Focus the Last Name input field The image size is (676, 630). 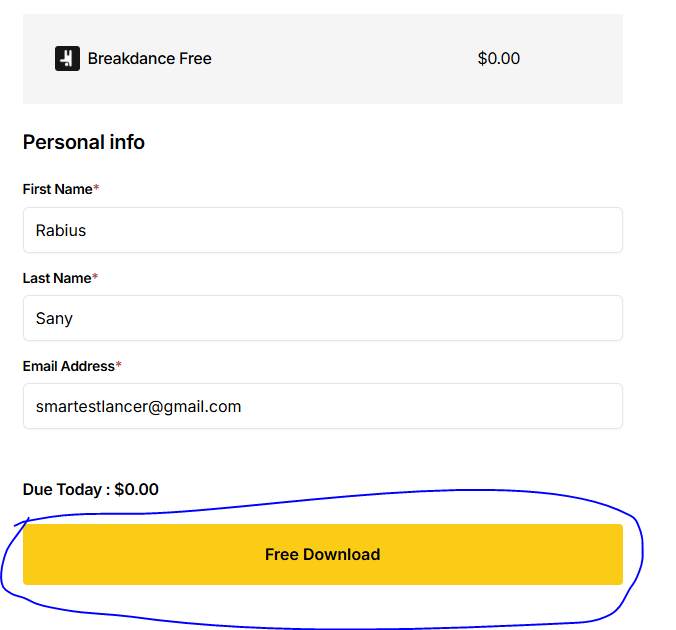point(323,318)
